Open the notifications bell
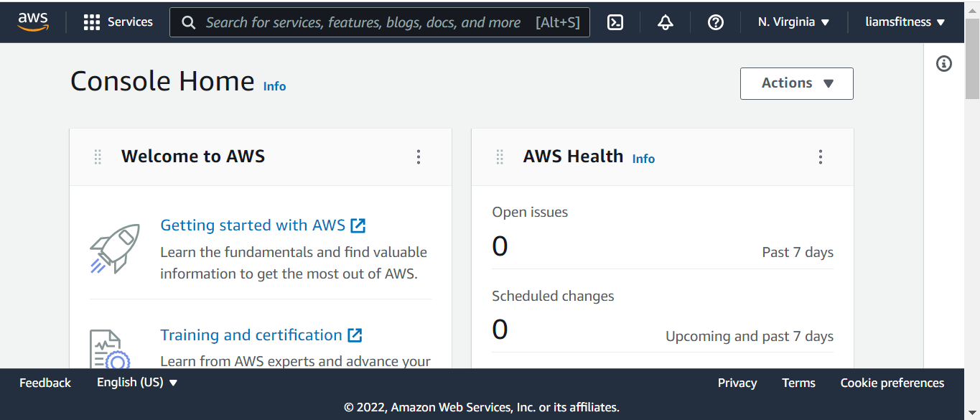 pyautogui.click(x=666, y=22)
